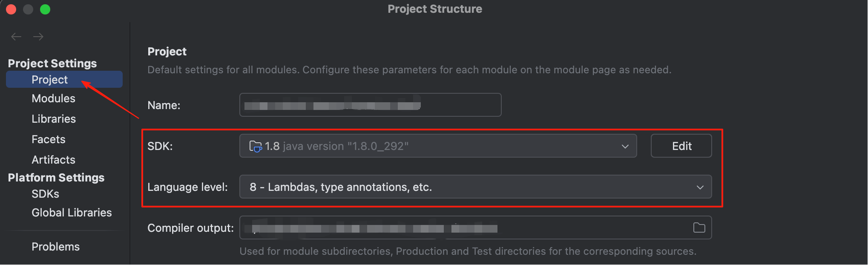View the Problems section

(55, 247)
